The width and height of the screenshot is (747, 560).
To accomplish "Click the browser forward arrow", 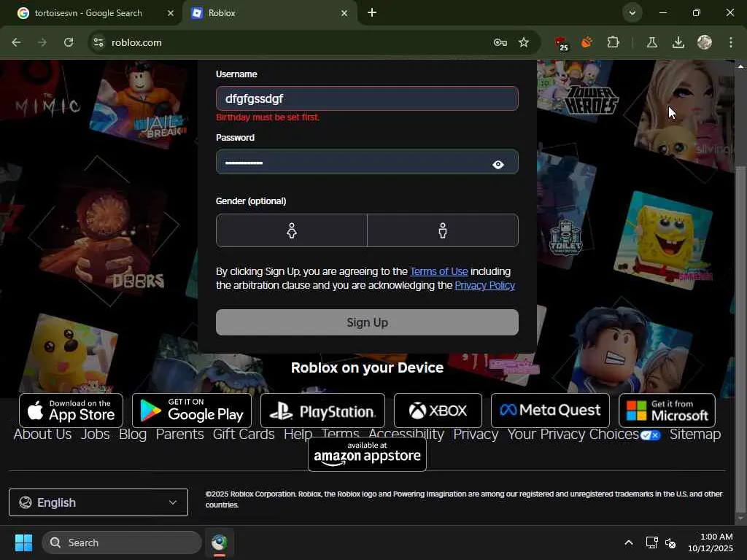I will 42,42.
